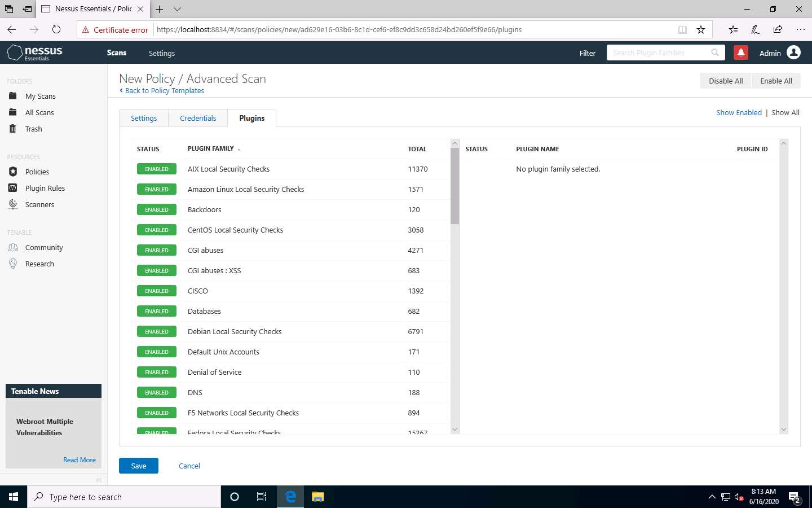
Task: Toggle ENABLED status for Amazon Linux Local Security Checks
Action: point(157,189)
